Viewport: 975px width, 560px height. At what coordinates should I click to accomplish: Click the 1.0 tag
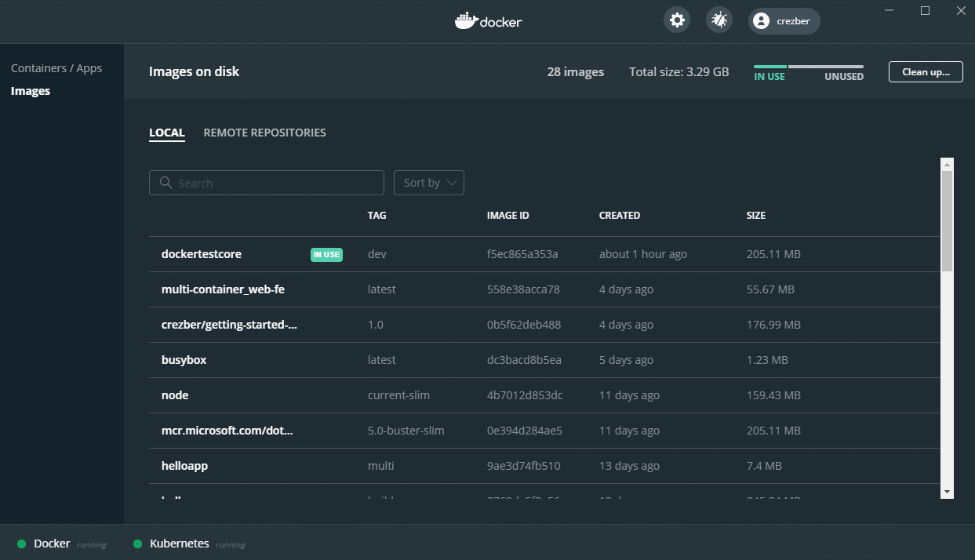click(375, 325)
